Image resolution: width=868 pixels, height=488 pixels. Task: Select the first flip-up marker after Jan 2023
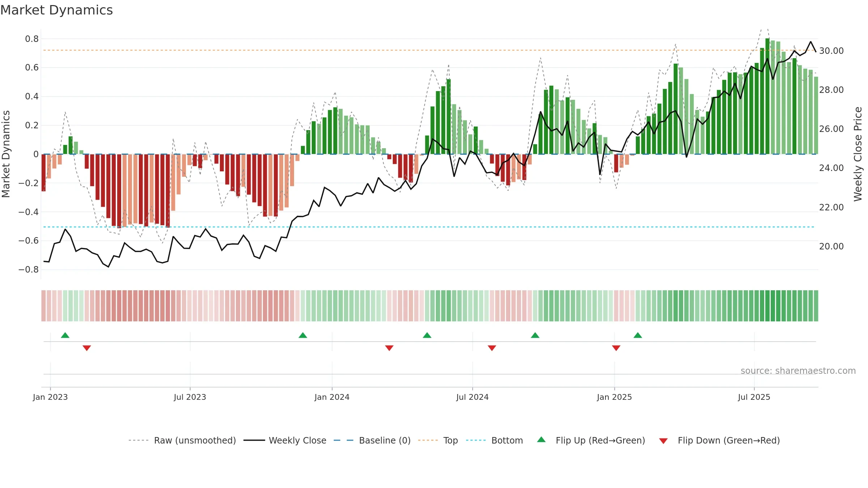(65, 335)
